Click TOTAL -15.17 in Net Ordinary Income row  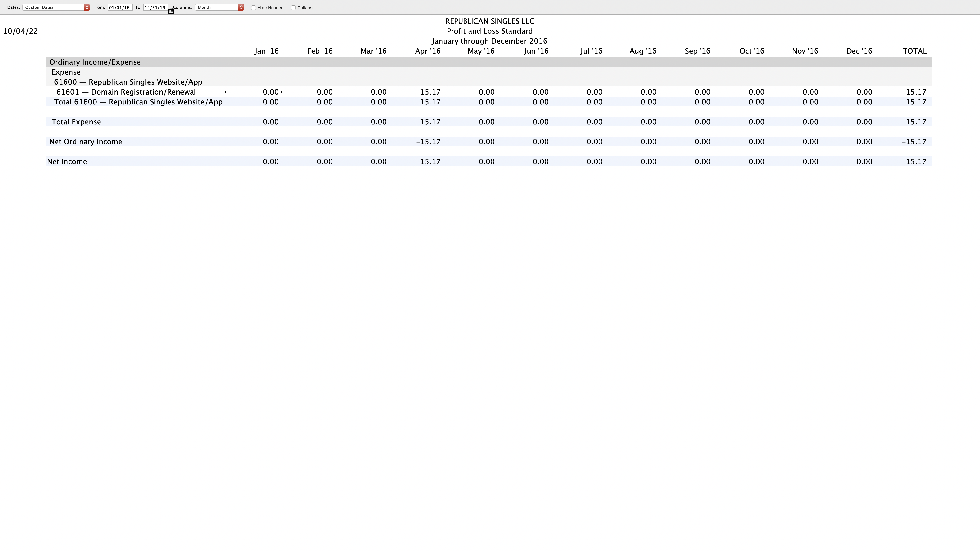click(914, 142)
